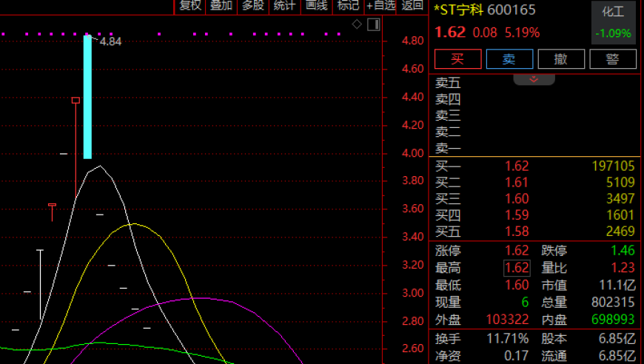Click the blue 卖 sell button
This screenshot has width=644, height=364.
click(x=509, y=59)
